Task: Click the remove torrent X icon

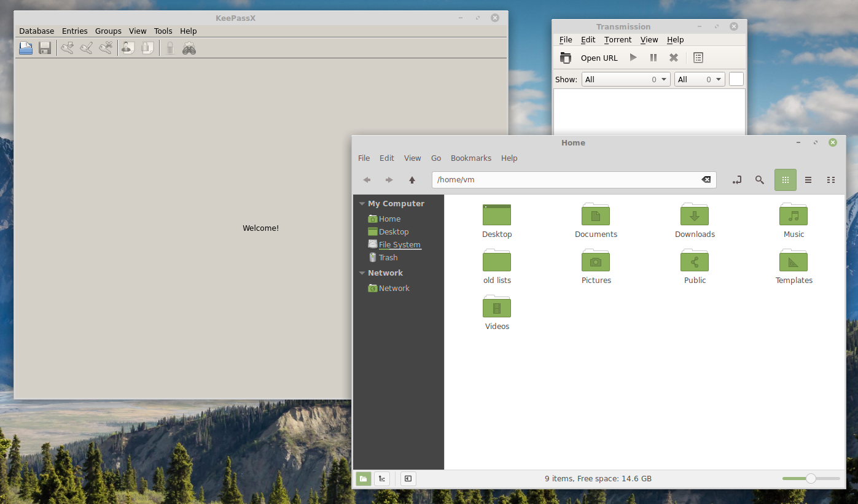Action: [x=674, y=58]
